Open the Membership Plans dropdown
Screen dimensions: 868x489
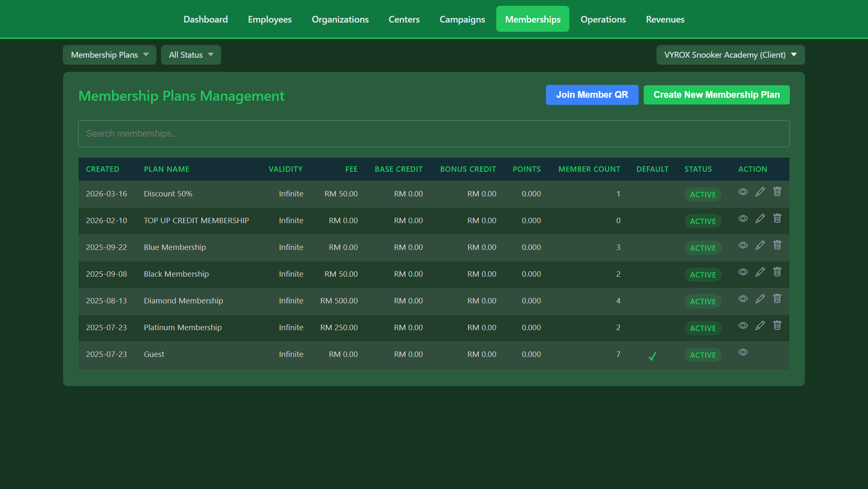pyautogui.click(x=109, y=55)
